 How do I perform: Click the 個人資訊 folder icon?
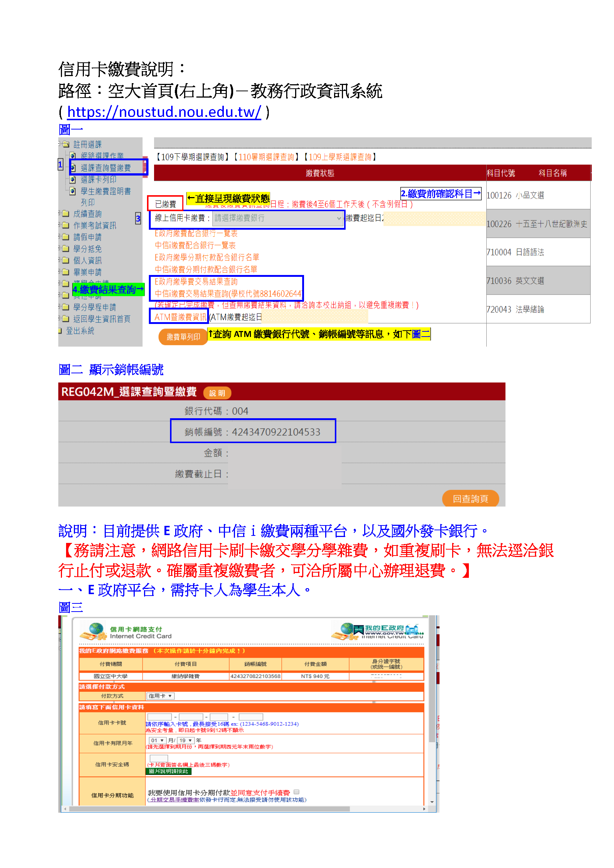[66, 261]
